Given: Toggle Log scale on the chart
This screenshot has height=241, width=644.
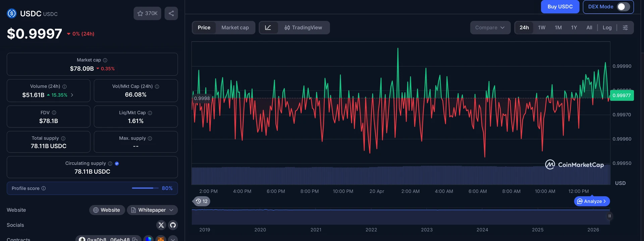Looking at the screenshot, I should click(x=607, y=27).
